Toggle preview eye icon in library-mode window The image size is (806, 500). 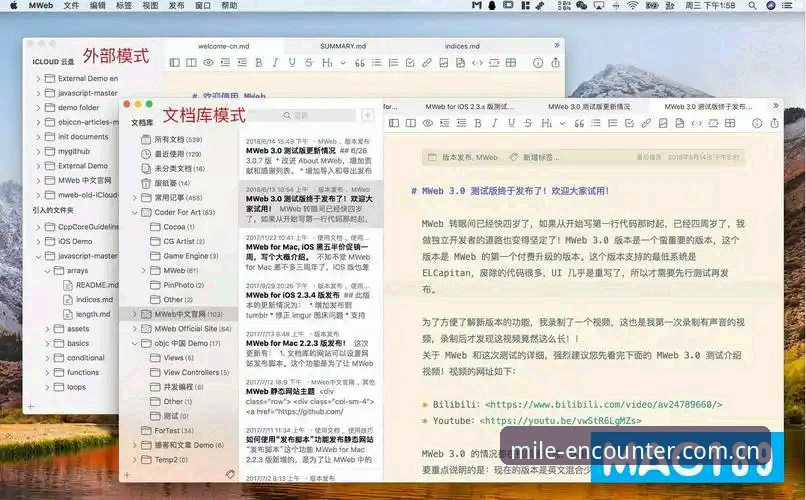(x=428, y=123)
